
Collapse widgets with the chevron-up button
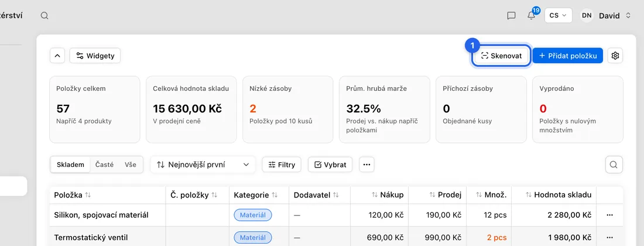click(x=57, y=56)
